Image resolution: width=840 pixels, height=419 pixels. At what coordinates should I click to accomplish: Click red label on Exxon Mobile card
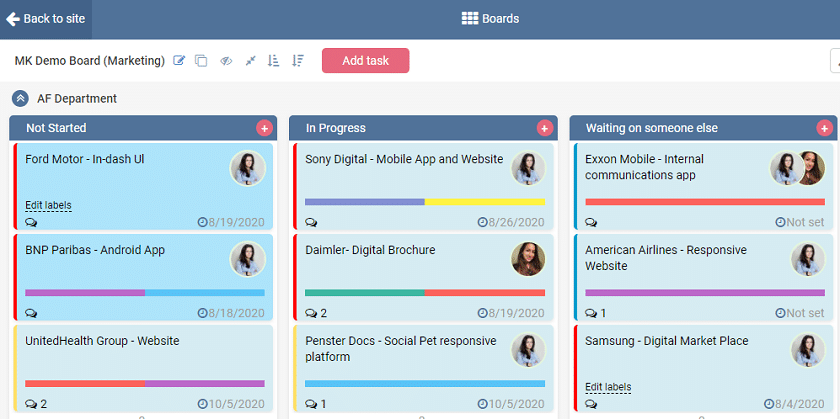tap(705, 202)
